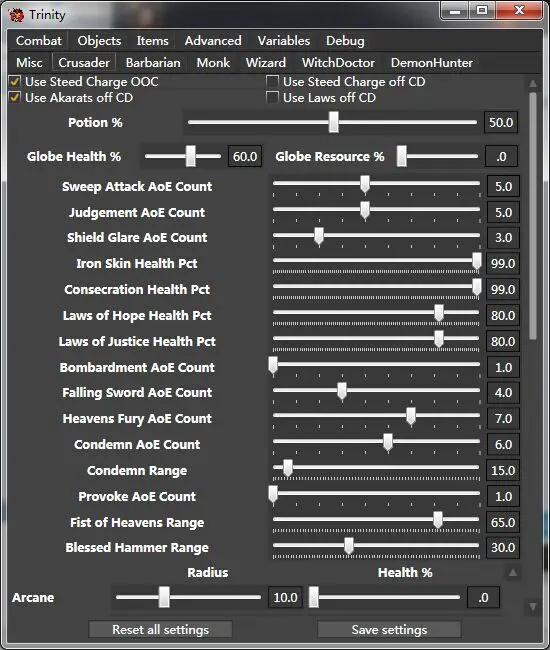Click Condemn Range value field 15.0
Image resolution: width=550 pixels, height=650 pixels.
click(x=503, y=471)
